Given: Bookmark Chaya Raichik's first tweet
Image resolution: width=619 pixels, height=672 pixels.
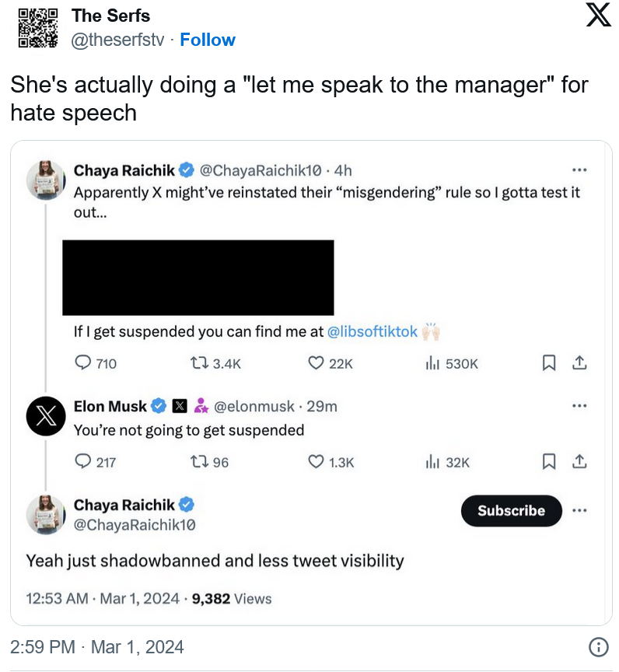Looking at the screenshot, I should (x=549, y=363).
